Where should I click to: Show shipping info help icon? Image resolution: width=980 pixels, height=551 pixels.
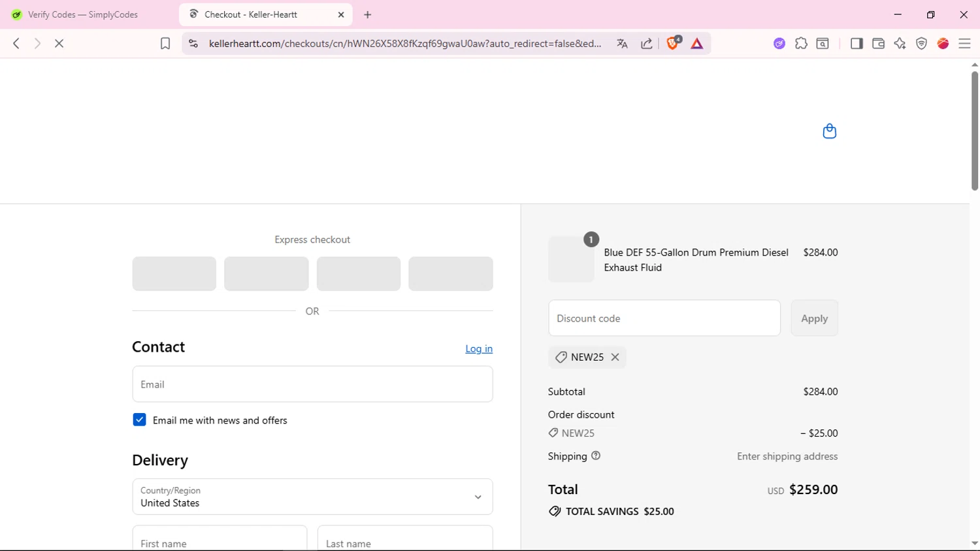click(x=596, y=456)
